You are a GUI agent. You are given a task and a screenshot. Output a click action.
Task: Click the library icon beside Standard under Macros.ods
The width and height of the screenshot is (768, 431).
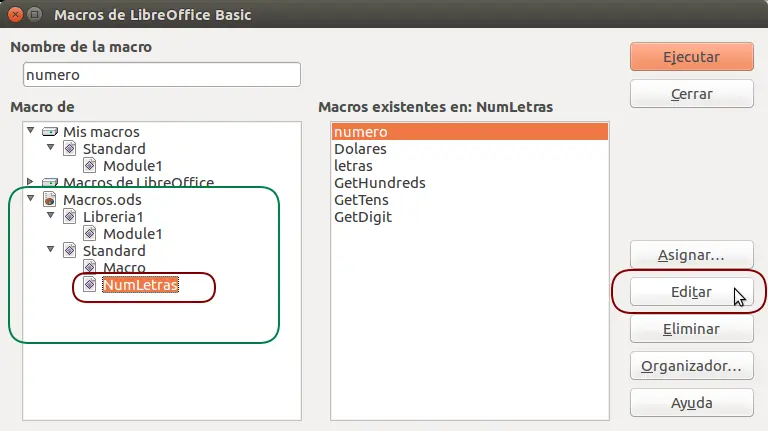[70, 251]
